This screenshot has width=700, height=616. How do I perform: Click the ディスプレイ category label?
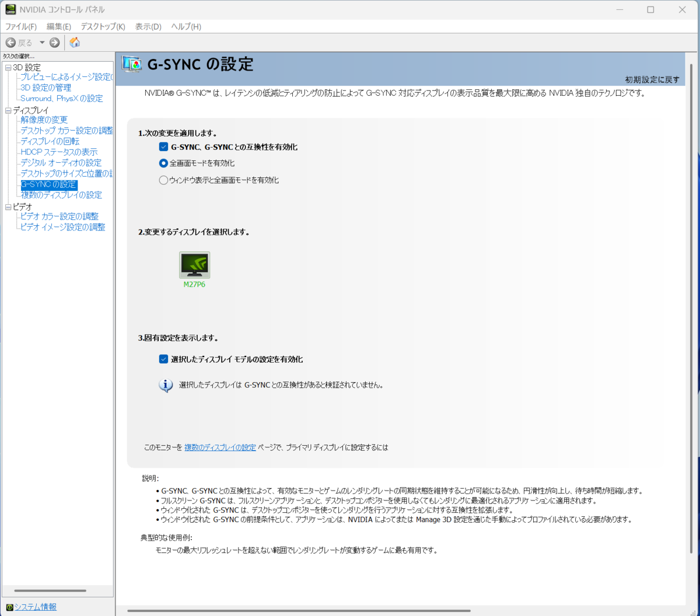pos(31,110)
